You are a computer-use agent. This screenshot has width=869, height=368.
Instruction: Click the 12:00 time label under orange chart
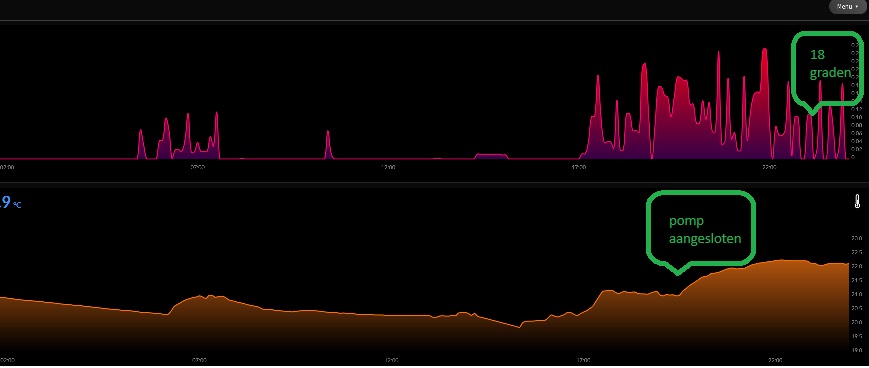[x=391, y=360]
